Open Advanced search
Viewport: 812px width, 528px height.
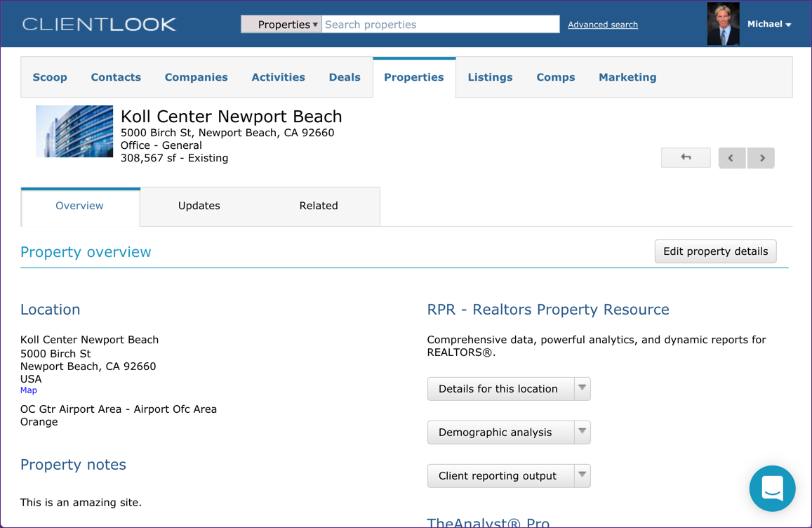pos(602,24)
